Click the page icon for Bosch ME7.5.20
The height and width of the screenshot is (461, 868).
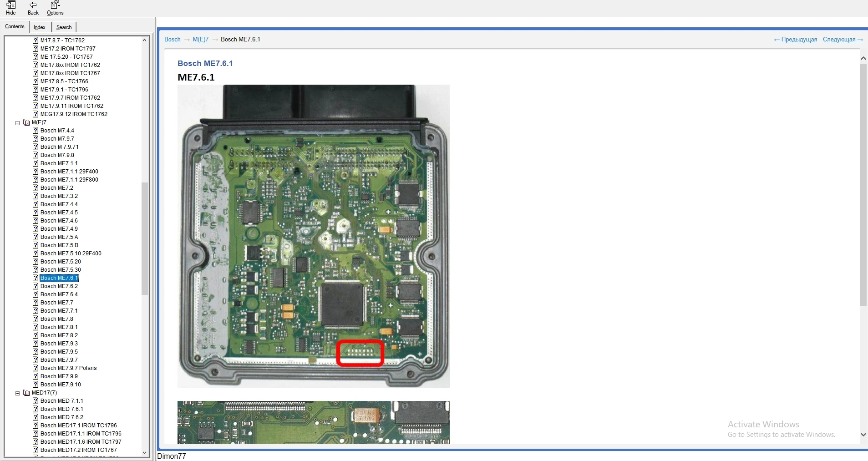(36, 262)
